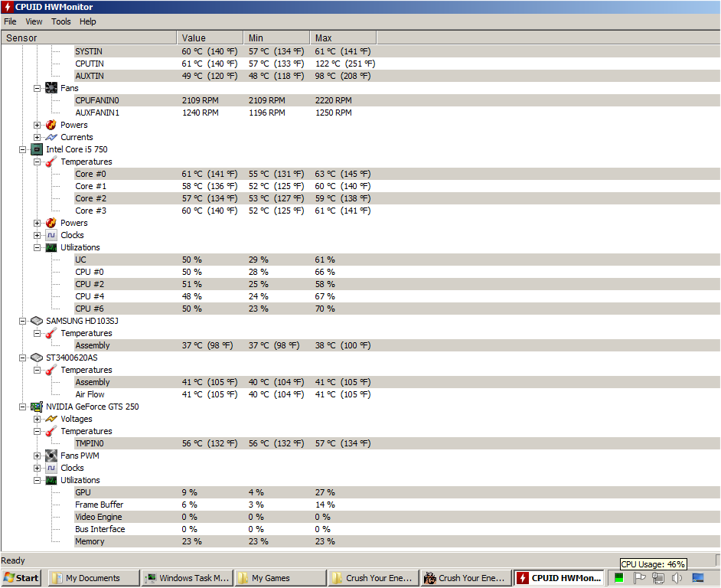Viewport: 721px width, 588px height.
Task: Click the Voltages lightning icon under NVIDIA
Action: 51,419
